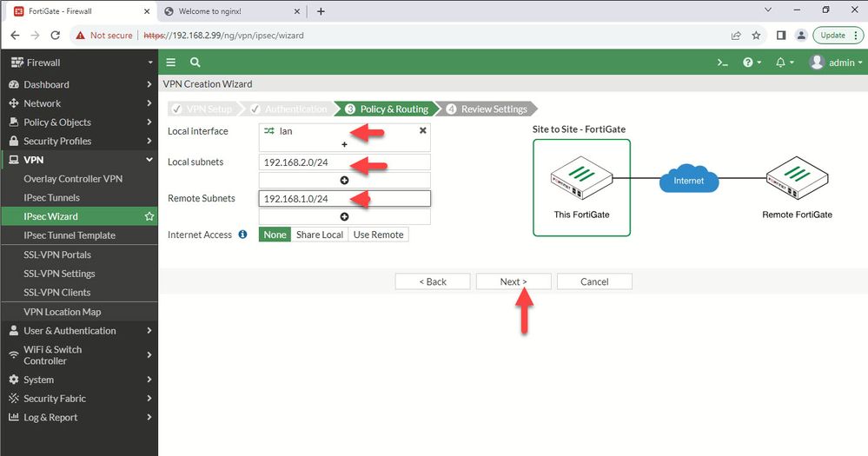This screenshot has width=868, height=456.
Task: Click the Security Profiles lock icon
Action: tap(14, 141)
